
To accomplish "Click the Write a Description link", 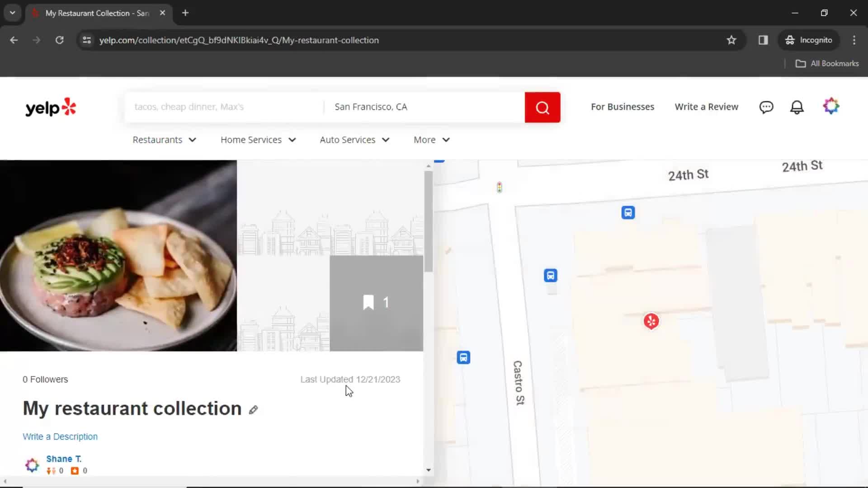I will [60, 436].
